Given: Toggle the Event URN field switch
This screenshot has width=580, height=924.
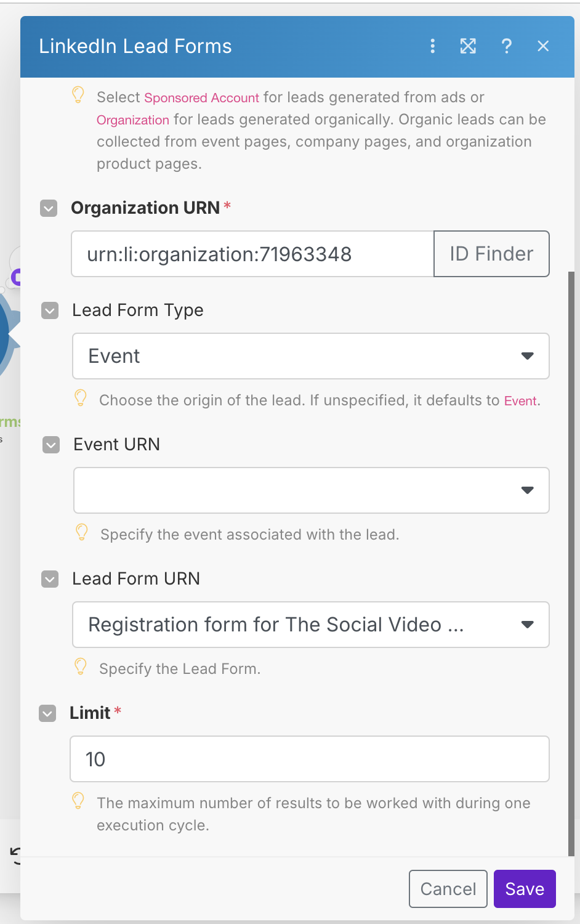Looking at the screenshot, I should 51,445.
